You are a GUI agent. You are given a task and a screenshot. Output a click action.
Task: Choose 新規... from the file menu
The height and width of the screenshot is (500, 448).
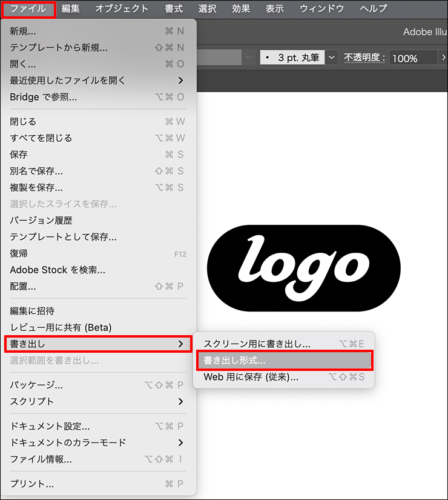pyautogui.click(x=23, y=31)
